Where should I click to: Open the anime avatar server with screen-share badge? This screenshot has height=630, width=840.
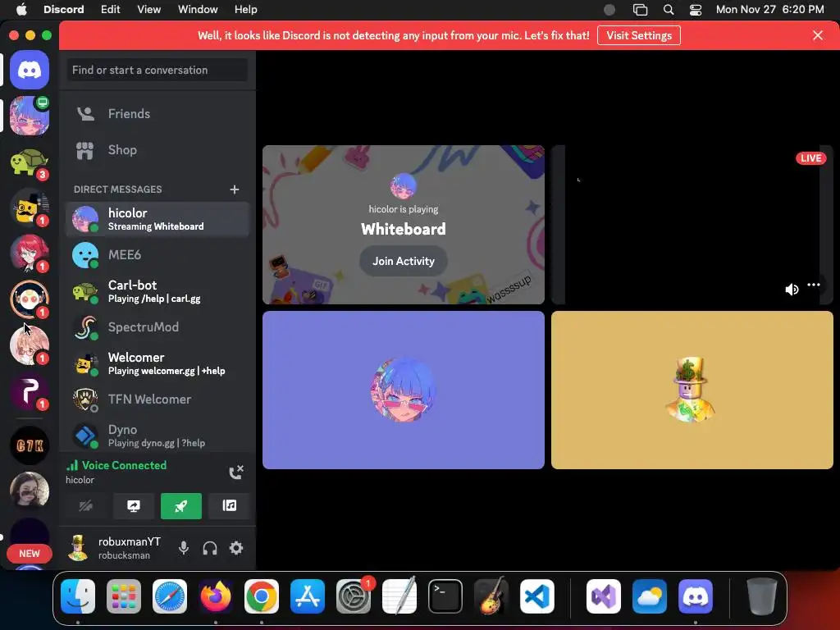(30, 116)
